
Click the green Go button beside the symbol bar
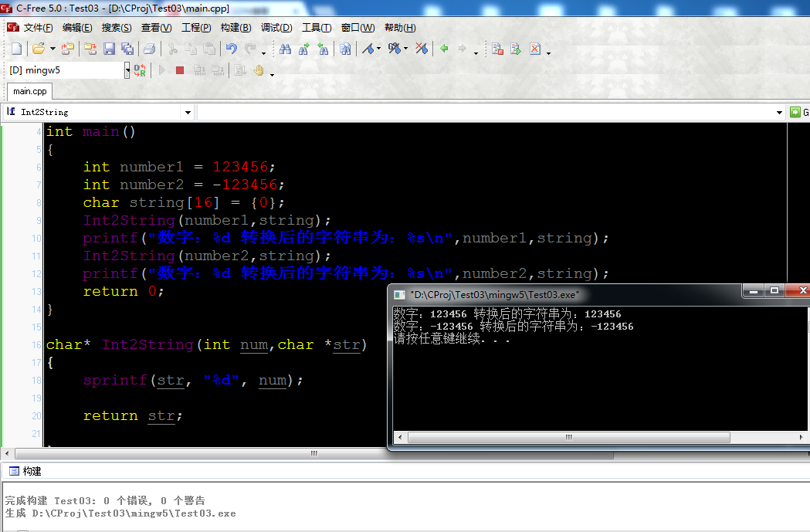pyautogui.click(x=795, y=112)
